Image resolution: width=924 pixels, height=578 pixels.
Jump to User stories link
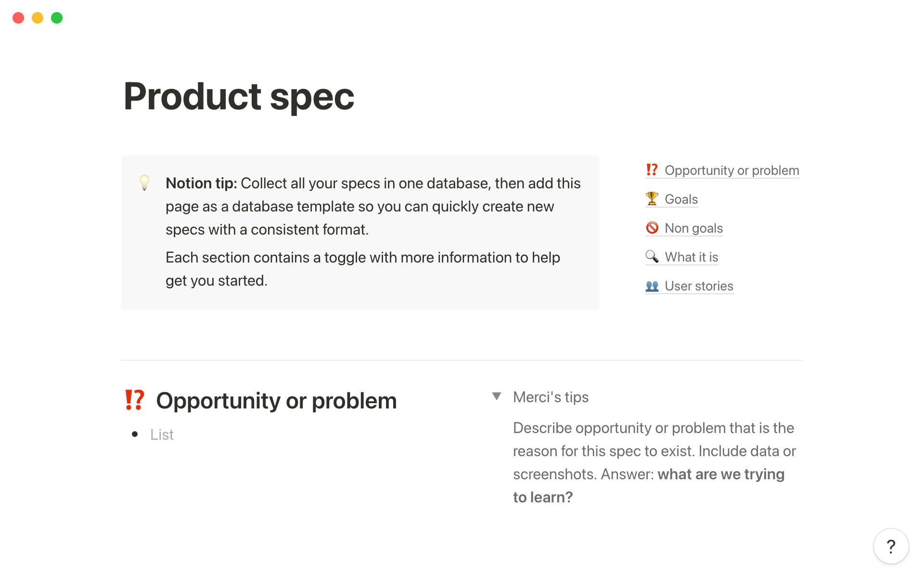click(699, 286)
